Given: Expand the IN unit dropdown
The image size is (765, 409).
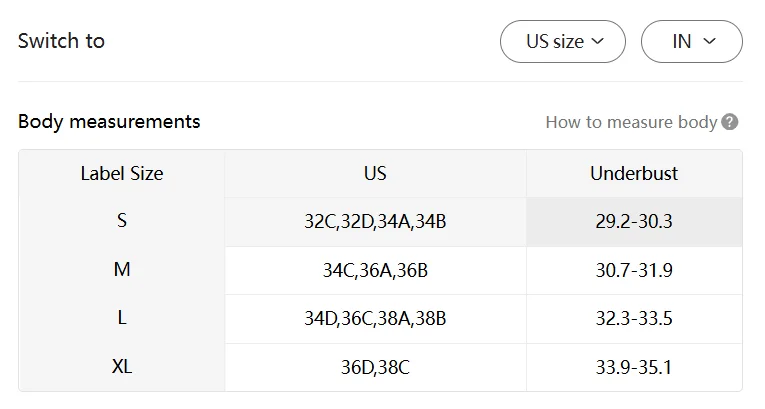Looking at the screenshot, I should tap(692, 42).
